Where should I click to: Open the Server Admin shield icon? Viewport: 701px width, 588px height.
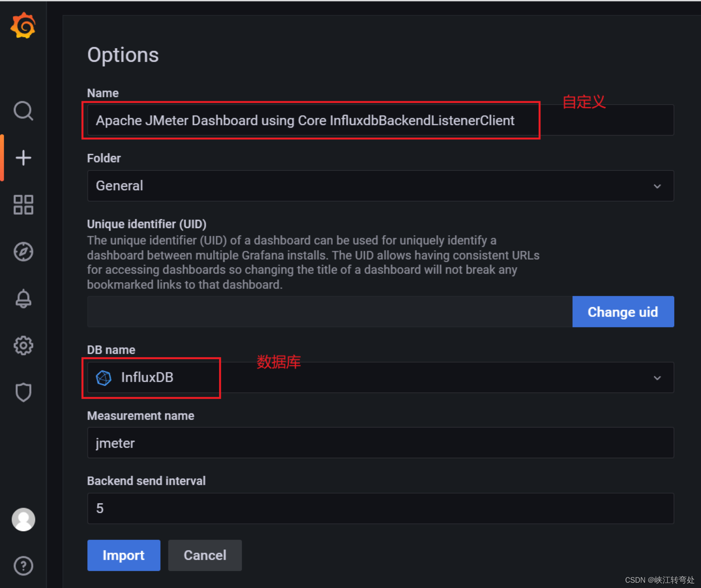[x=23, y=392]
